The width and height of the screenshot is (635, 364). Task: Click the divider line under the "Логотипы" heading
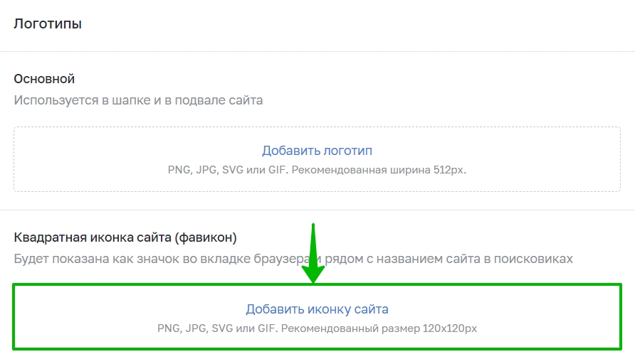[x=317, y=51]
